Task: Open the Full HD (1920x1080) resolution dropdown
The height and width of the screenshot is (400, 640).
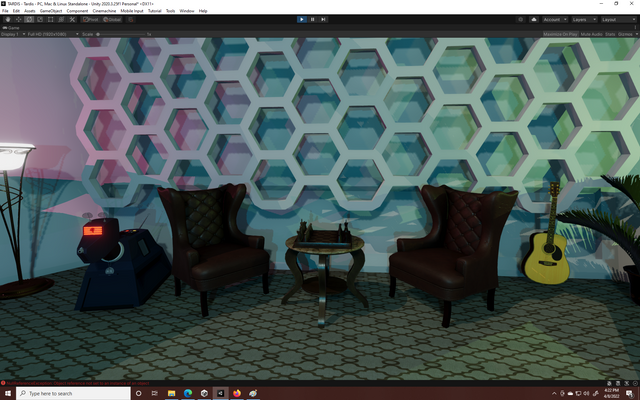Action: [x=53, y=34]
